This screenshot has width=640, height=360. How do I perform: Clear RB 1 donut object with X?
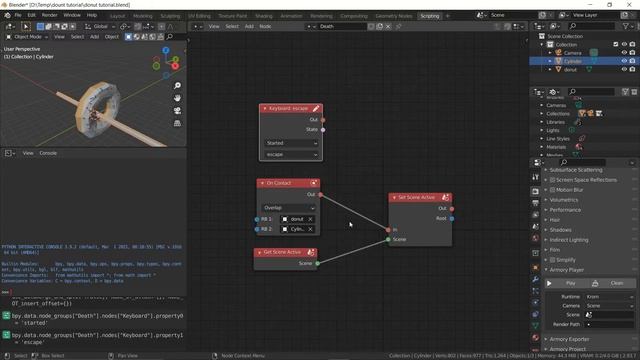310,220
